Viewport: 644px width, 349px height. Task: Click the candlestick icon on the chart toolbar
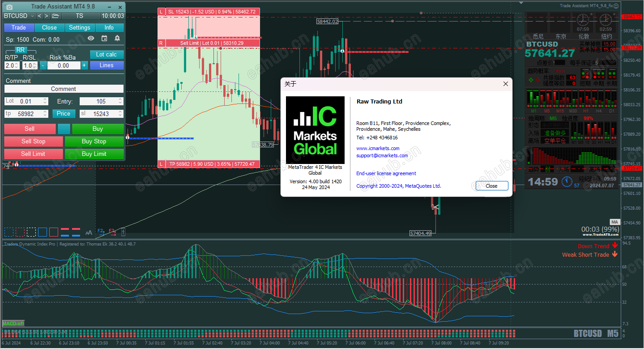123,232
